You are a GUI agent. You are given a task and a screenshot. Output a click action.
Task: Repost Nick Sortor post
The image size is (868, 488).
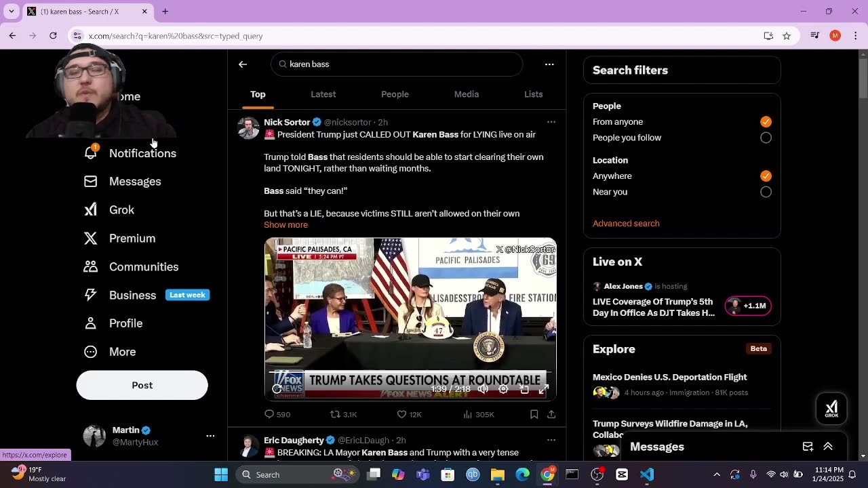[x=335, y=414]
